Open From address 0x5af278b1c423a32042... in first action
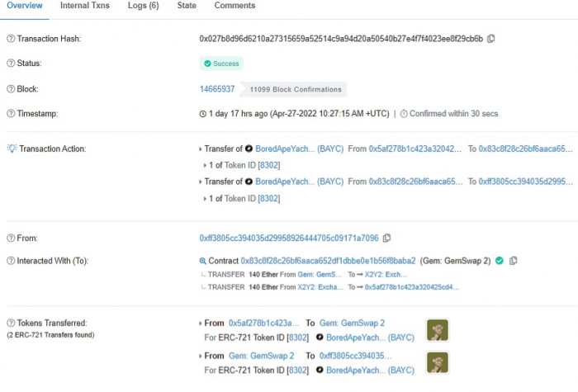Image resolution: width=578 pixels, height=392 pixels. 415,149
